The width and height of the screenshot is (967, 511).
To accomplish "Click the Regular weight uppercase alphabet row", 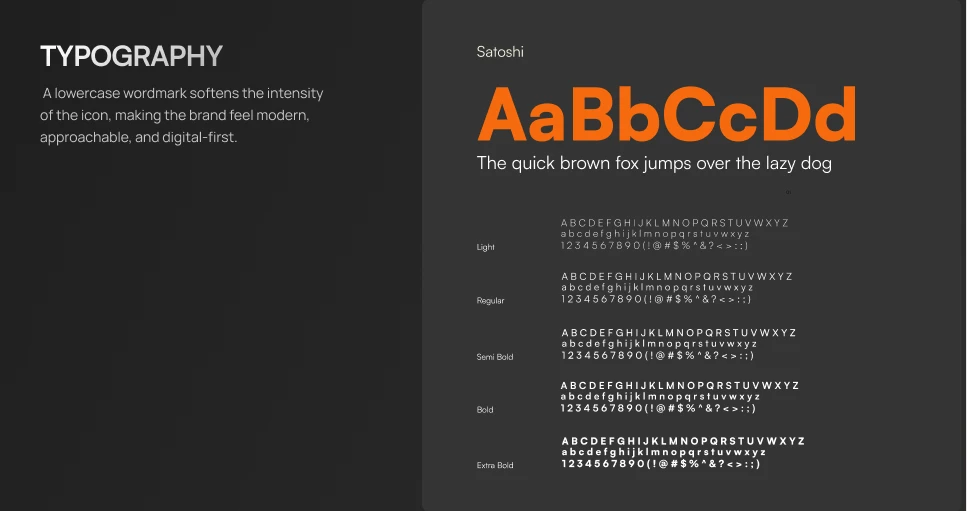I will pos(676,277).
